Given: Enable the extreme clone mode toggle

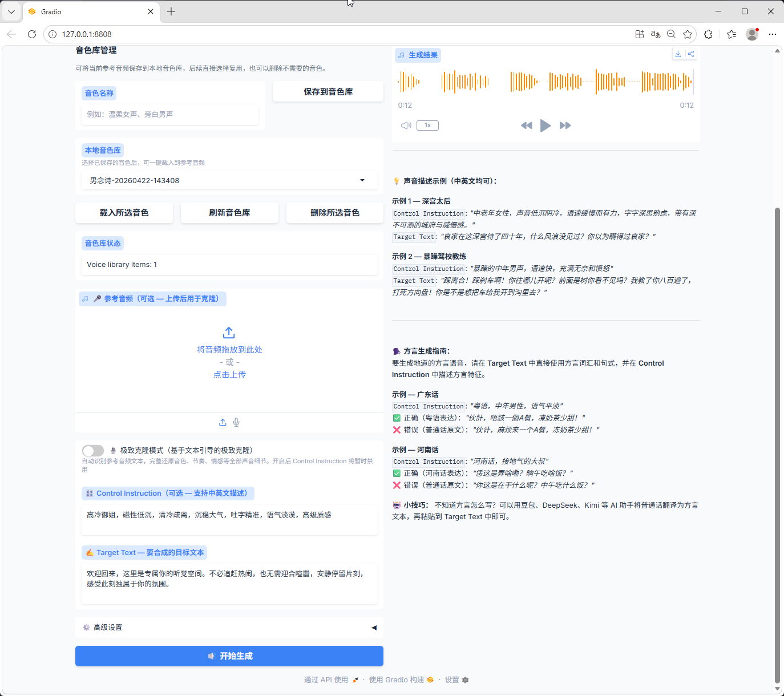Looking at the screenshot, I should 93,451.
